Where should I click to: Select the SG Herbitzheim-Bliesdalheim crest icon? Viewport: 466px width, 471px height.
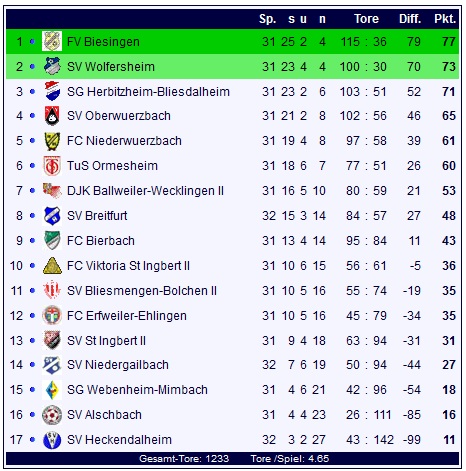click(x=52, y=91)
